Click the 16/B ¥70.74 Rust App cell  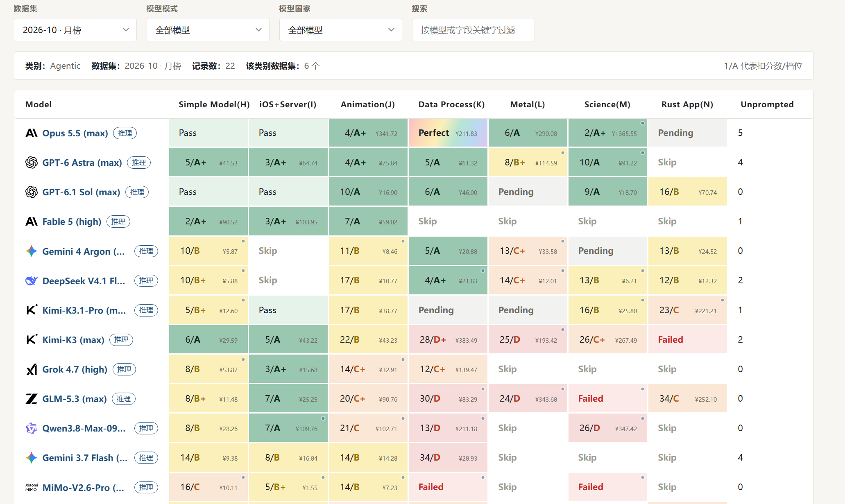(688, 192)
